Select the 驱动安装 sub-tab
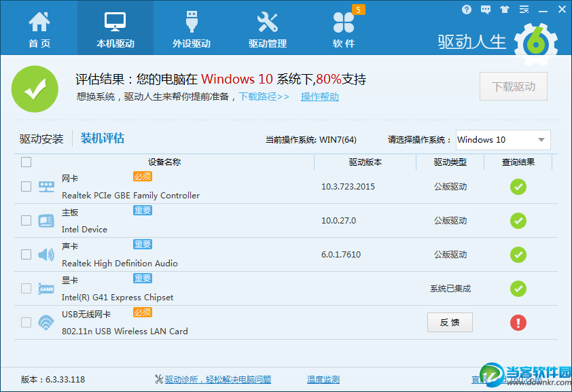The width and height of the screenshot is (572, 392). (x=41, y=139)
